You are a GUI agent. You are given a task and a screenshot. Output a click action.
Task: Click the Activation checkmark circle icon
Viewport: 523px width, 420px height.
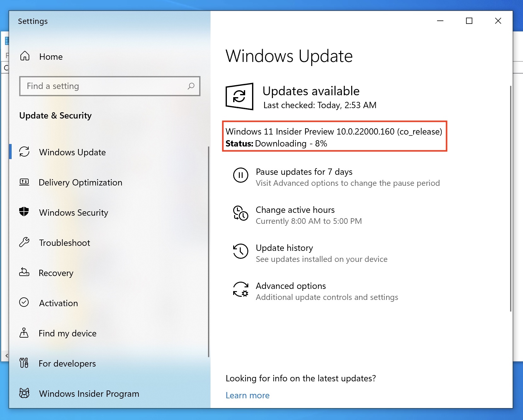coord(24,302)
